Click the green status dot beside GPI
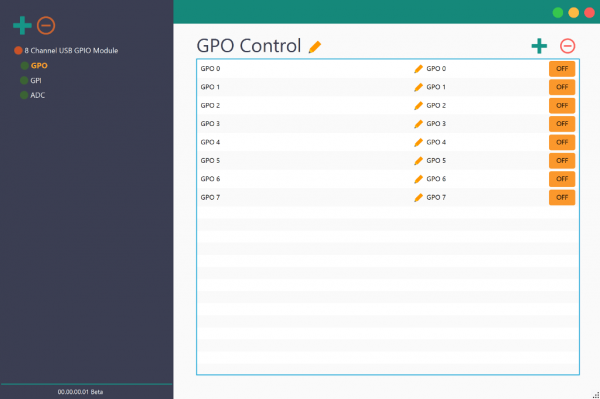The width and height of the screenshot is (600, 399). [x=24, y=80]
